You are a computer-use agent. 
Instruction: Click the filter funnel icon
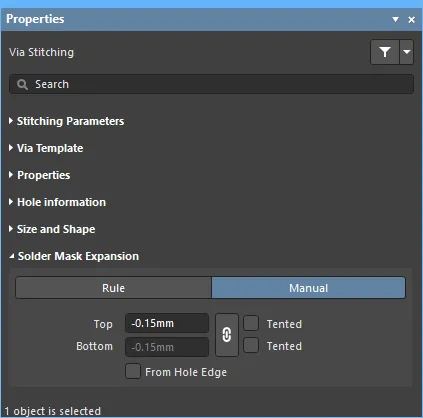pos(385,52)
